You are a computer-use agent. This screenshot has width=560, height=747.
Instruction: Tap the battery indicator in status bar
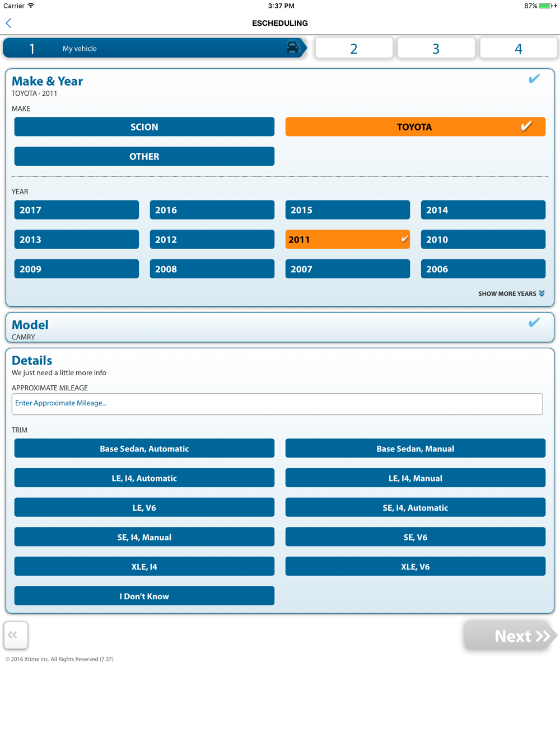tap(544, 6)
